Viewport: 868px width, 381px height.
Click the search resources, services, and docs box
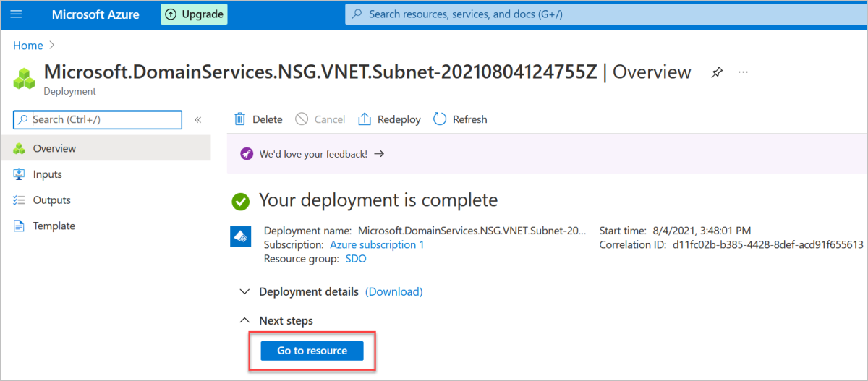[x=606, y=14]
